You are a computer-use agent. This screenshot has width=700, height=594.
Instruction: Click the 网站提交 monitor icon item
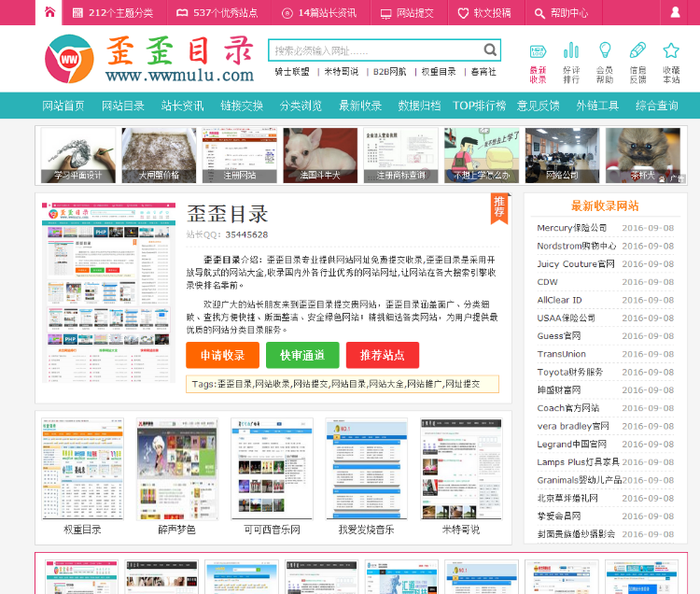click(x=407, y=13)
